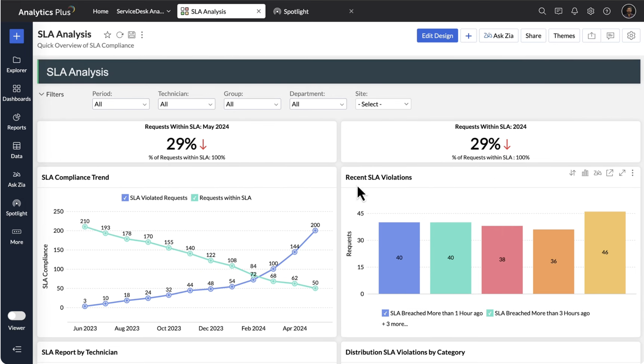This screenshot has height=364, width=644.
Task: Click the +3 more legend link
Action: (395, 324)
